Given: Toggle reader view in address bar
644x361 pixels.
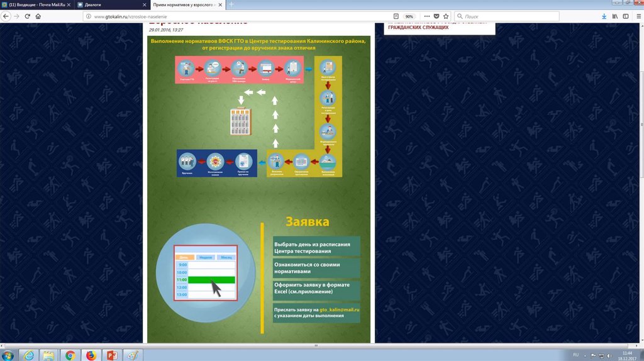Looking at the screenshot, I should pos(396,16).
